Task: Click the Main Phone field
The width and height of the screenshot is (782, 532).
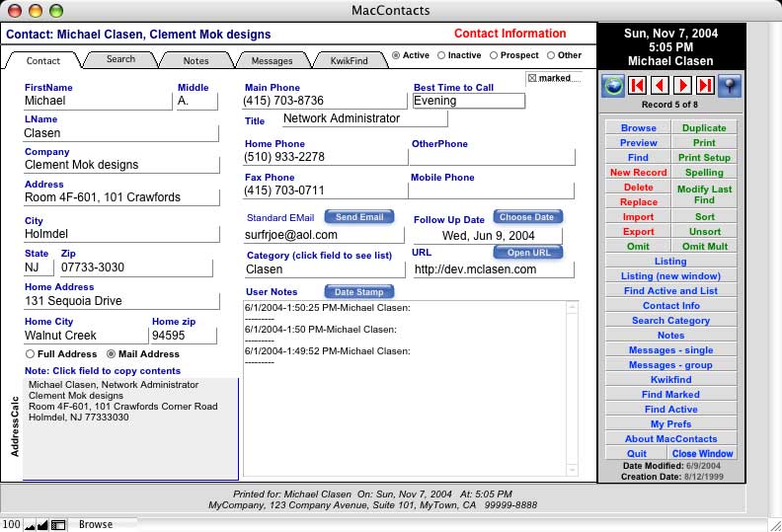Action: point(325,102)
